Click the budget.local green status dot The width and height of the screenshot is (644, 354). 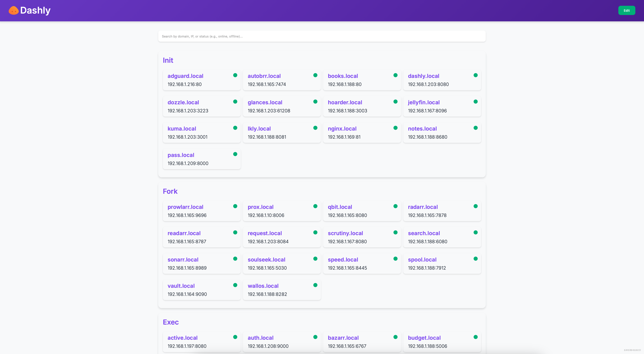click(476, 337)
